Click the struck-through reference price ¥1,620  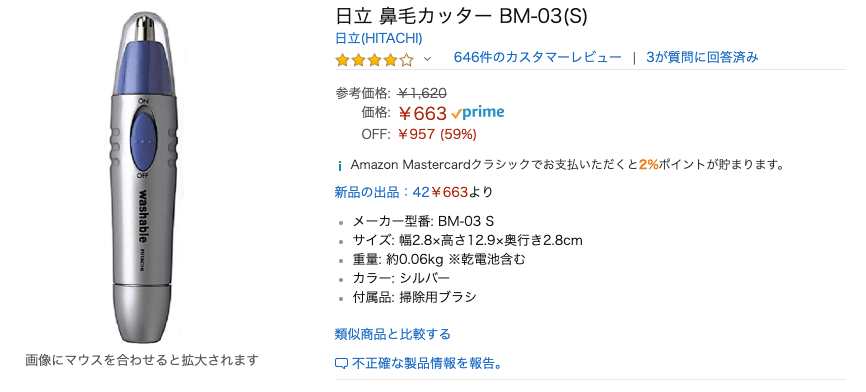click(422, 93)
